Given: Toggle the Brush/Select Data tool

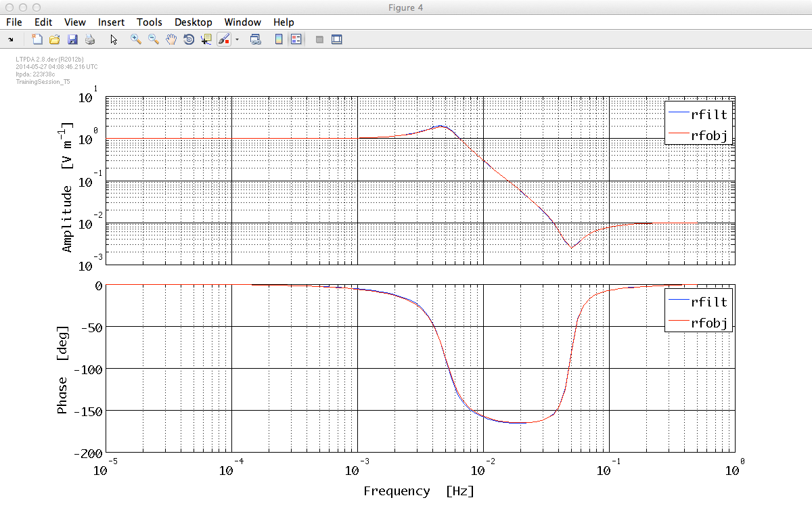Looking at the screenshot, I should tap(224, 39).
